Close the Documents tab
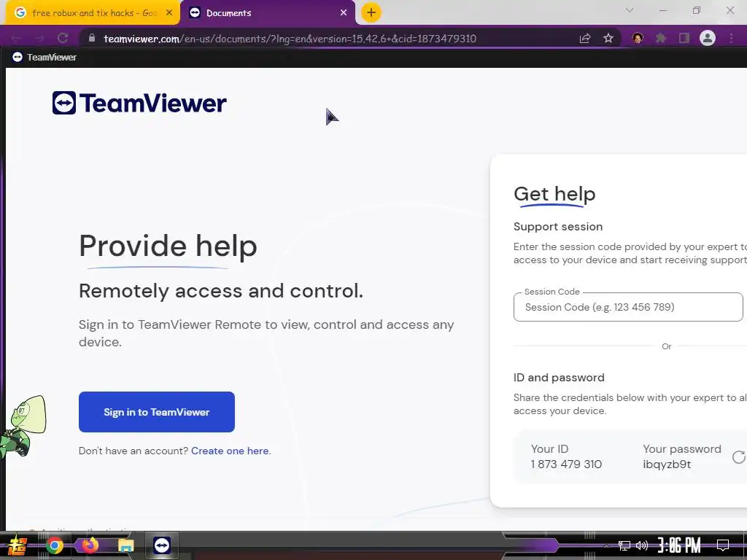Image resolution: width=747 pixels, height=560 pixels. 344,13
